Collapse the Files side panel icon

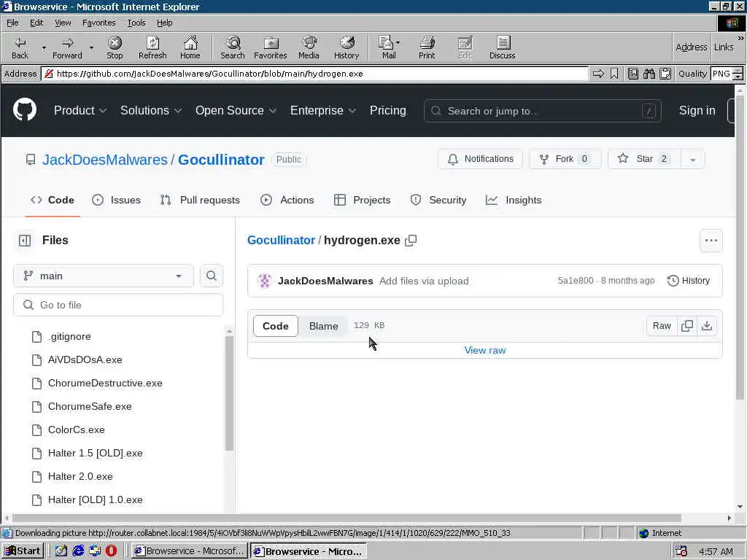click(x=25, y=241)
